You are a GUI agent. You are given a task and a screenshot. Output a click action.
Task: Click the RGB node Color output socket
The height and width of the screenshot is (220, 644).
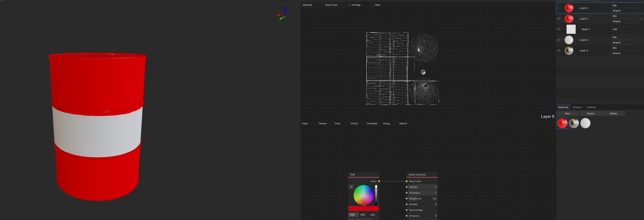tap(379, 181)
